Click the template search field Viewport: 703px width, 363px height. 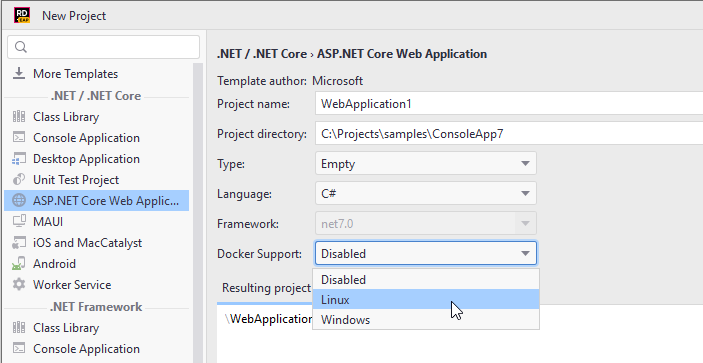104,47
